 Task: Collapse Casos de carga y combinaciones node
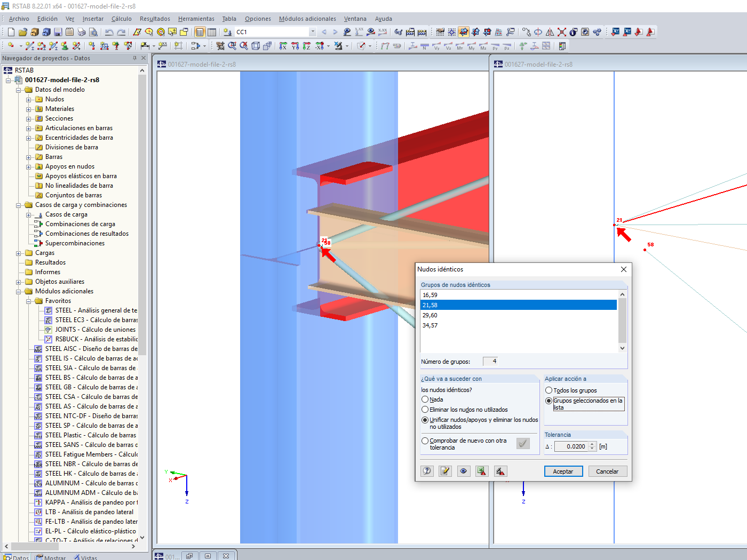(19, 205)
